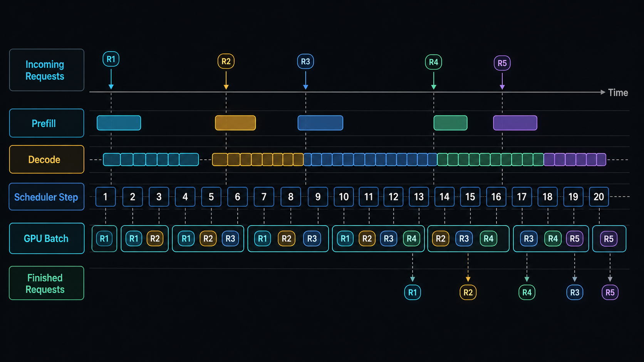Click the Scheduler Step row label
644x362 pixels.
[x=47, y=197]
